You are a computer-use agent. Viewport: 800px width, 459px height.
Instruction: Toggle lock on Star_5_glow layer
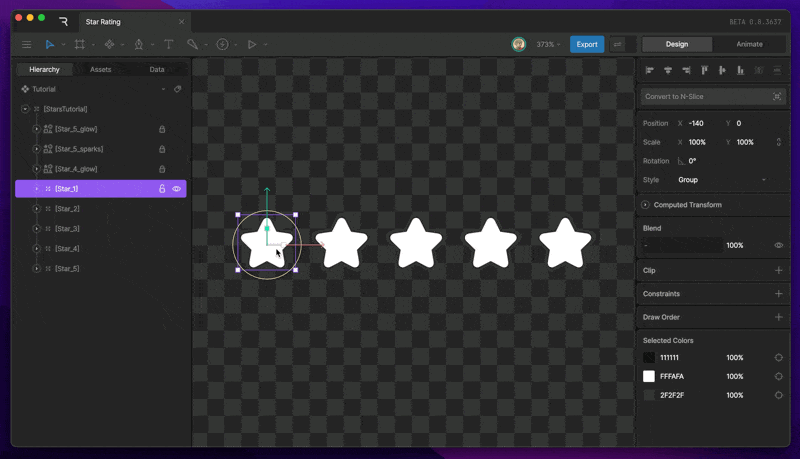(x=162, y=129)
